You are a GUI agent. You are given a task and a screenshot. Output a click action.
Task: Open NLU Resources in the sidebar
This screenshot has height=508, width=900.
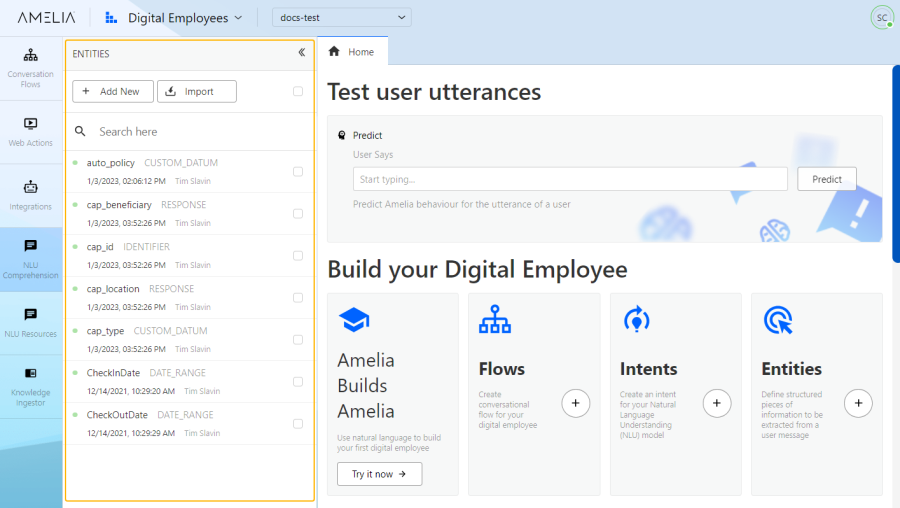click(x=31, y=323)
